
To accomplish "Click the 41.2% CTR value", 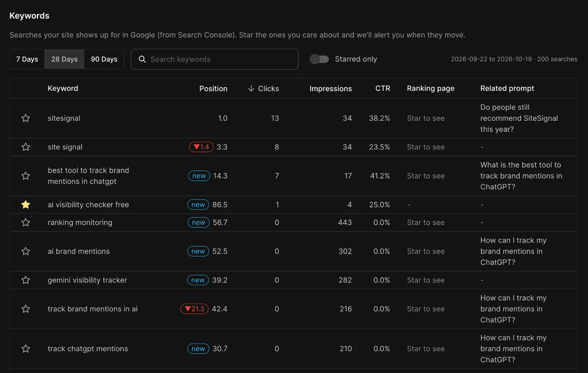I will 379,176.
